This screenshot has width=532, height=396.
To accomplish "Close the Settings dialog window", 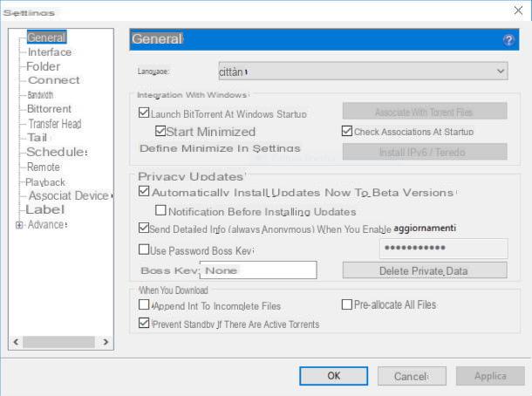I will pos(518,10).
